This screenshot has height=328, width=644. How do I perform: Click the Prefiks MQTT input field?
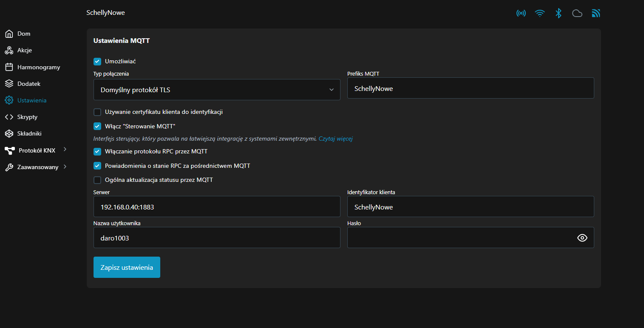pyautogui.click(x=471, y=88)
